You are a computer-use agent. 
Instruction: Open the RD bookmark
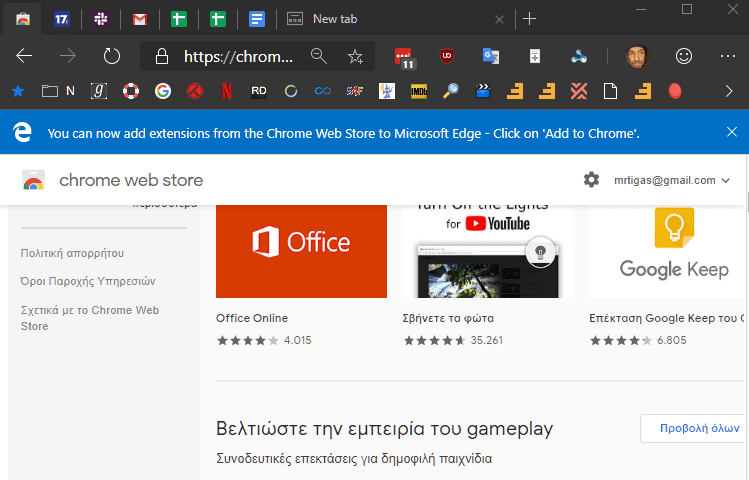click(x=259, y=91)
